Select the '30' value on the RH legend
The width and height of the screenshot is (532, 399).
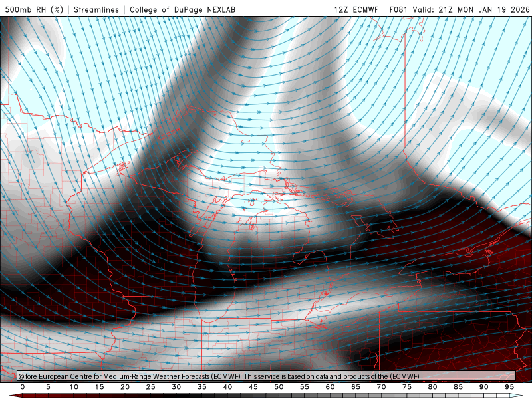[176, 387]
